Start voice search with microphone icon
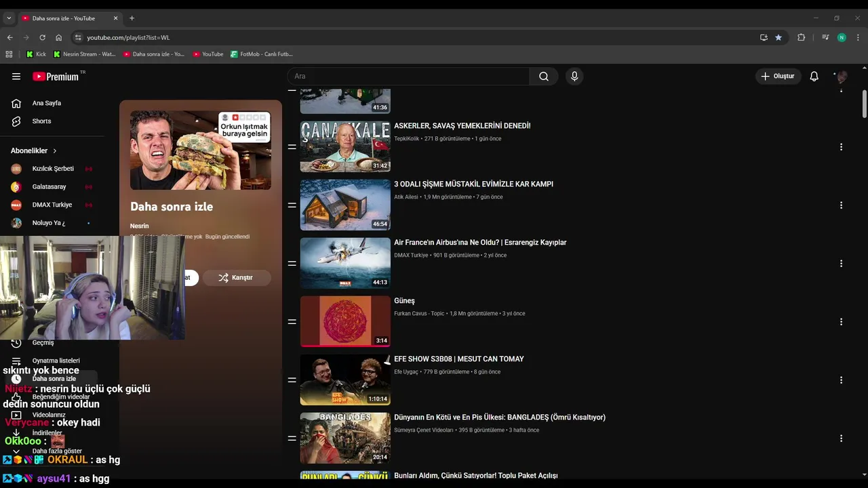868x488 pixels. [574, 77]
